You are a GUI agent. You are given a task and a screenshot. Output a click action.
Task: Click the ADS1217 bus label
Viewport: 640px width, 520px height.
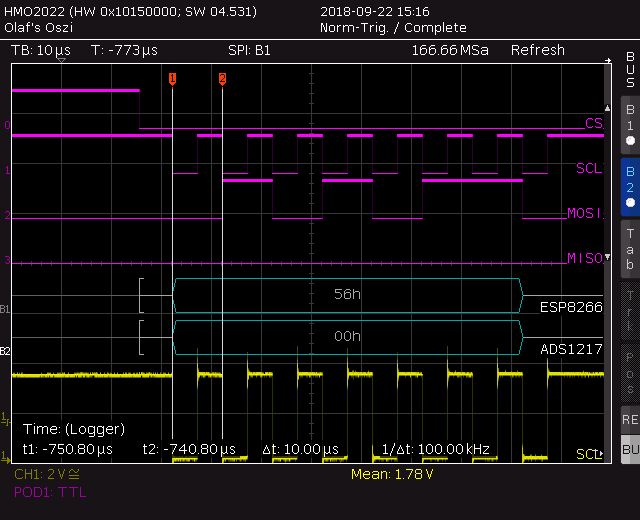(x=571, y=349)
